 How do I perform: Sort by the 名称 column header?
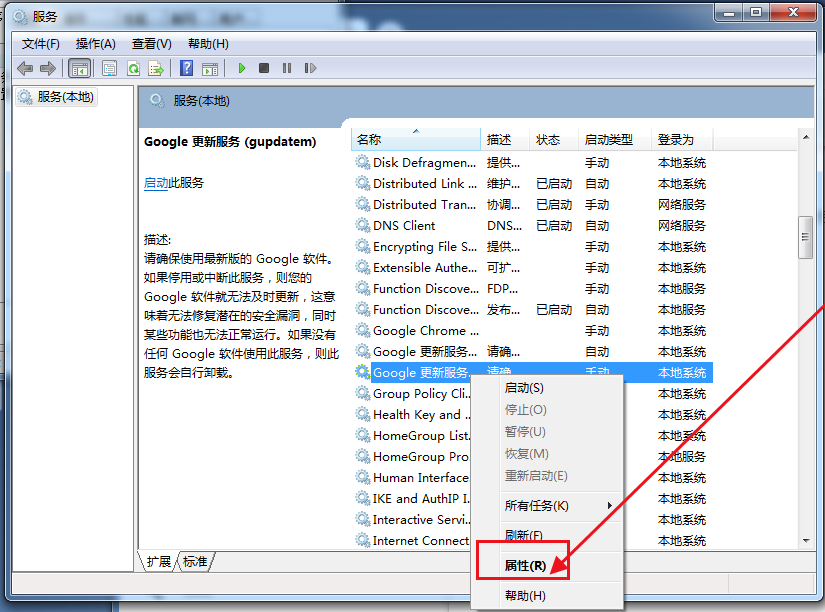click(x=416, y=139)
